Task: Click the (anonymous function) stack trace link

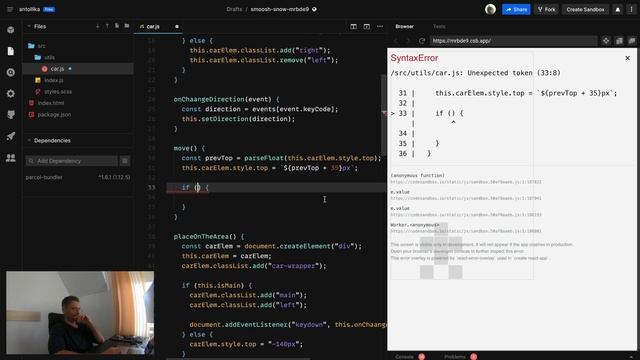Action: click(x=418, y=175)
